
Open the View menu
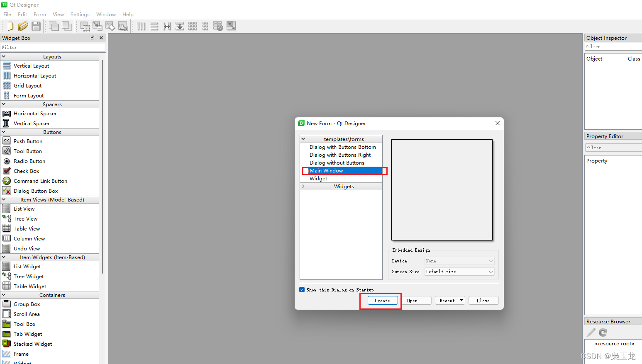coord(58,15)
